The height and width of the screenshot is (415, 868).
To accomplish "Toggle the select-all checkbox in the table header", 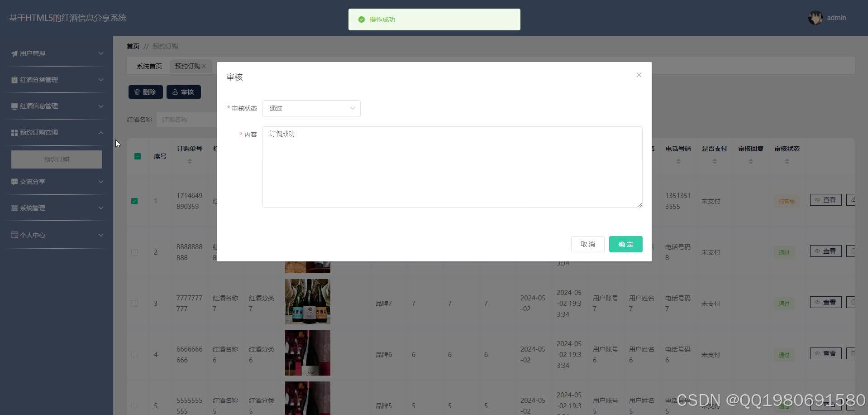I will (138, 156).
